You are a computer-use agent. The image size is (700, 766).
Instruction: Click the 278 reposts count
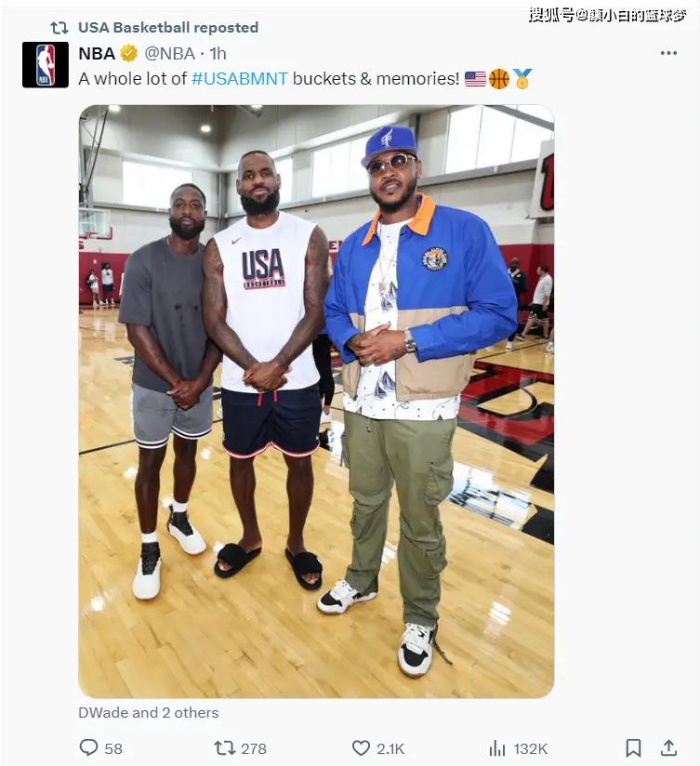coord(254,748)
